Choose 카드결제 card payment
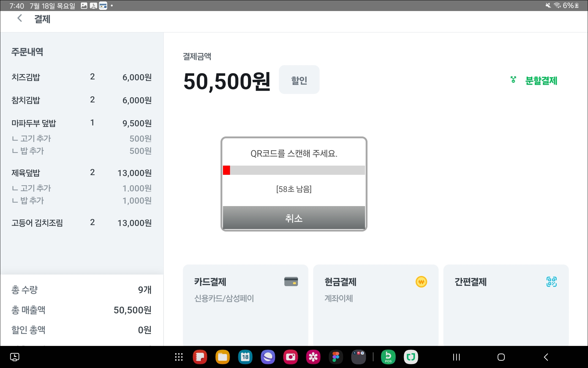Screen dimensions: 588x368 (245, 305)
